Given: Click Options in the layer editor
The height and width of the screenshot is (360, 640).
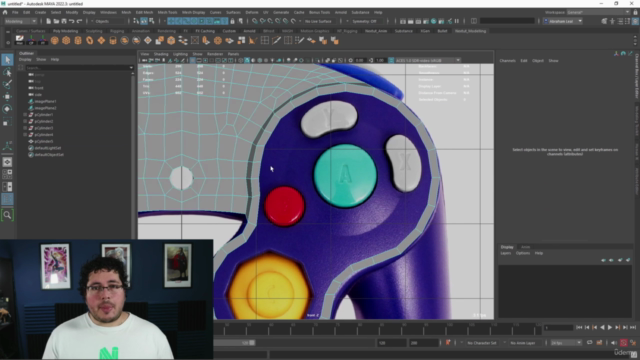Looking at the screenshot, I should pos(522,253).
